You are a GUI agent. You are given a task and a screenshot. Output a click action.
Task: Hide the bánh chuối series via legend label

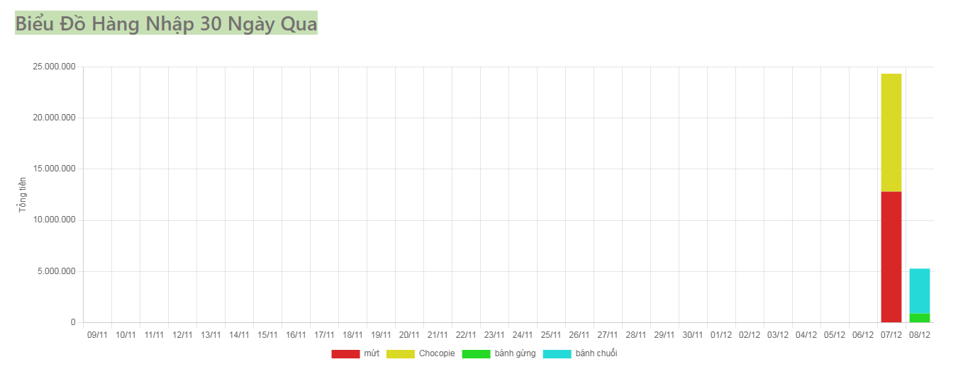pos(596,353)
